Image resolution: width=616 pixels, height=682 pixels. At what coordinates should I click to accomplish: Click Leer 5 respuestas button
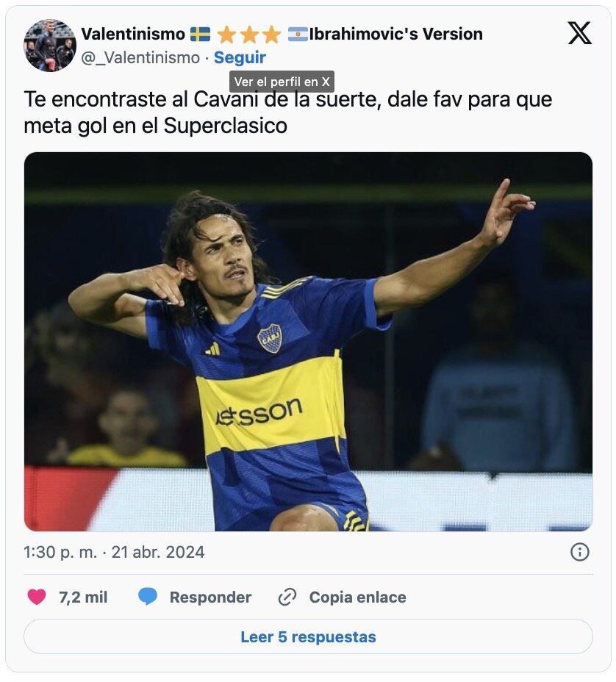coord(308,636)
